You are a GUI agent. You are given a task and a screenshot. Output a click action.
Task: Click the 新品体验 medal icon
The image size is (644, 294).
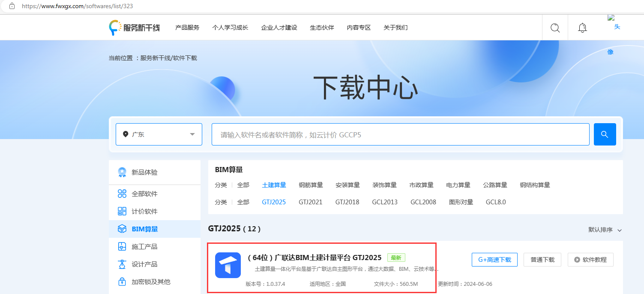click(x=122, y=172)
